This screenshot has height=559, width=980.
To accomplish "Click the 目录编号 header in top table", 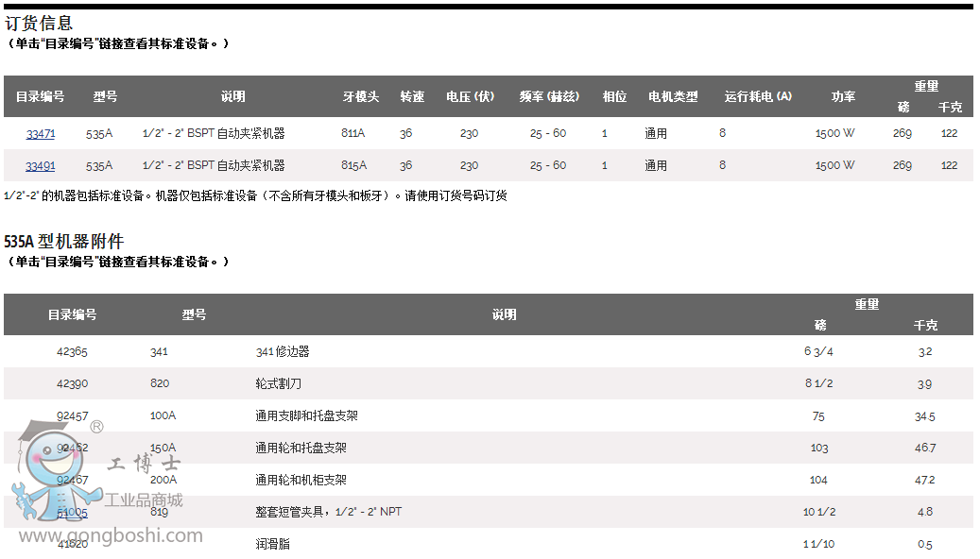I will pos(40,96).
